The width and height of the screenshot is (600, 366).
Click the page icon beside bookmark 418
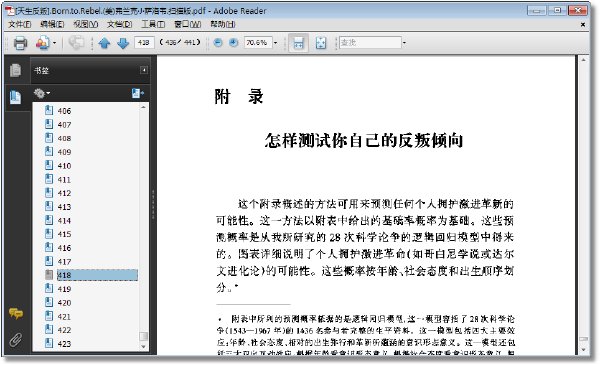[49, 274]
